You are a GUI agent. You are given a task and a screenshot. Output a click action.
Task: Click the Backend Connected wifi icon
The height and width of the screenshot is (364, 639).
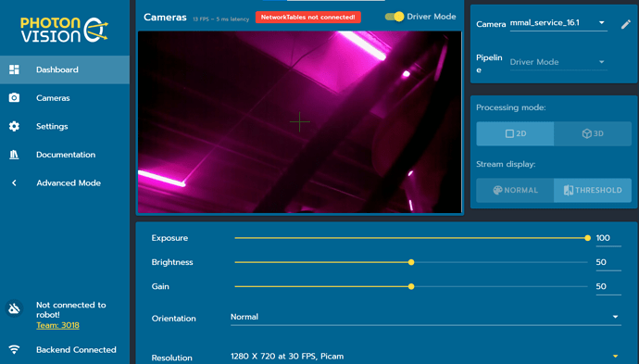click(x=14, y=350)
